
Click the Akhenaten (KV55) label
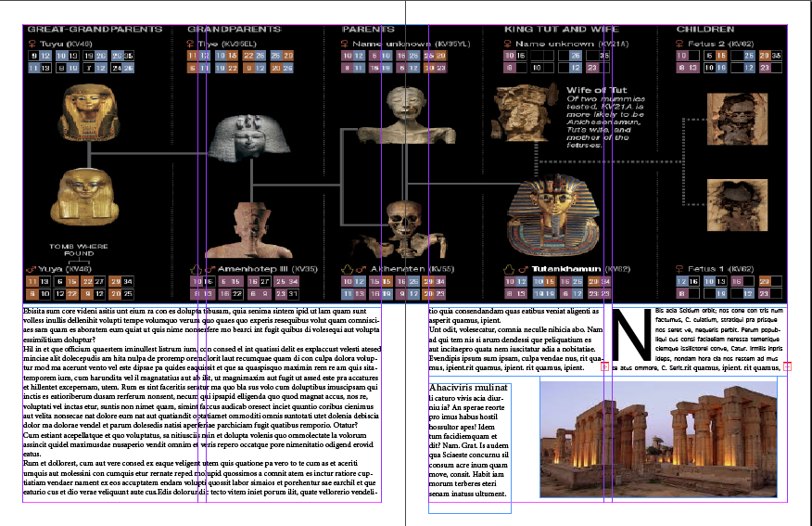[x=412, y=269]
